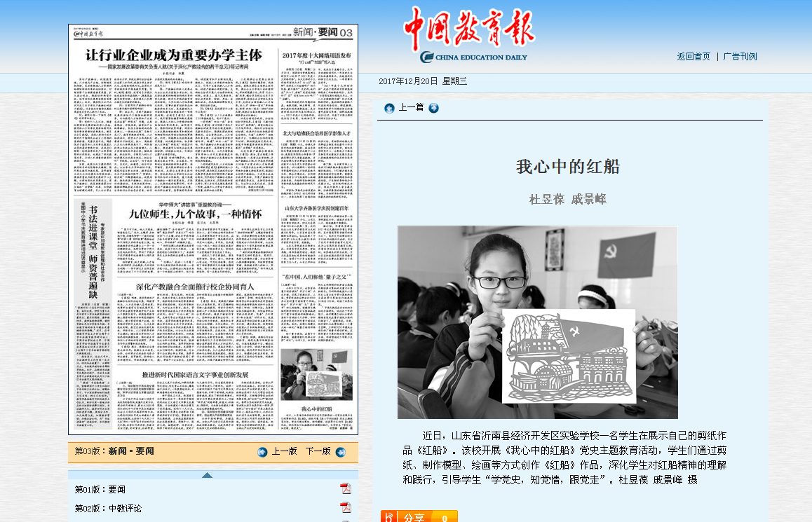The height and width of the screenshot is (522, 812).
Task: Click the up arrow icon beside 上一版
Action: coord(262,452)
